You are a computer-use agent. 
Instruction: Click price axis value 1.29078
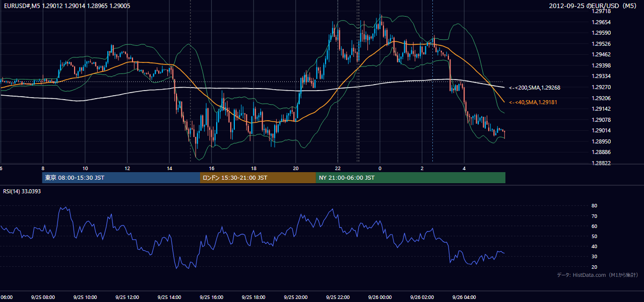pyautogui.click(x=602, y=120)
